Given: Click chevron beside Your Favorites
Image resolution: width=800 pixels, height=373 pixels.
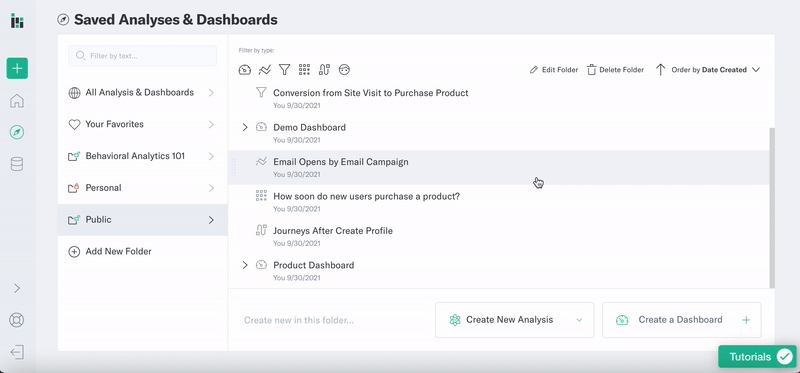Looking at the screenshot, I should click(x=211, y=125).
